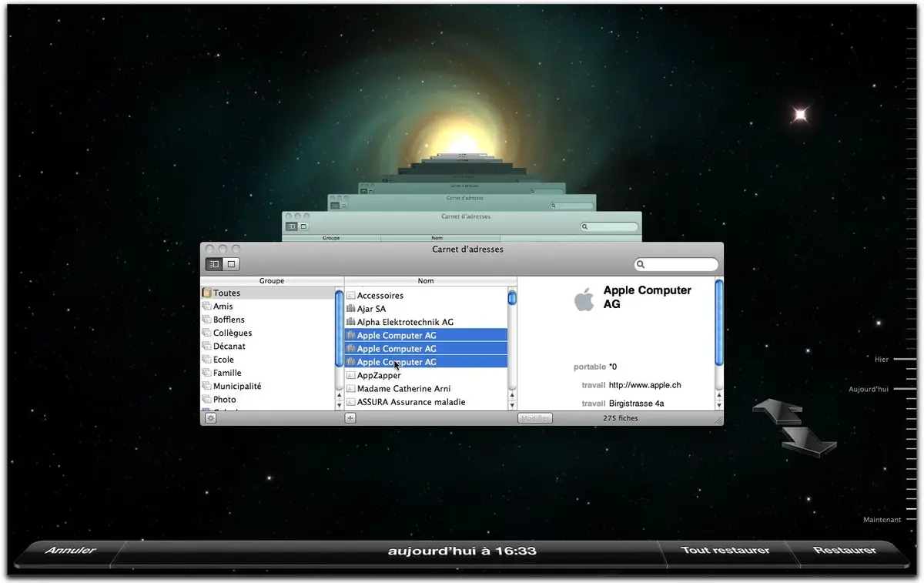Click the front window's resize grip corner
Image resolution: width=924 pixels, height=583 pixels.
tap(718, 420)
